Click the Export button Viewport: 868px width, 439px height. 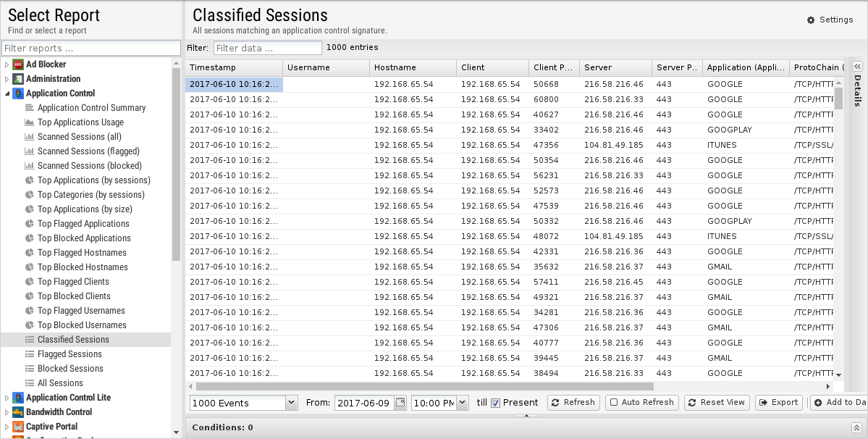tap(778, 403)
